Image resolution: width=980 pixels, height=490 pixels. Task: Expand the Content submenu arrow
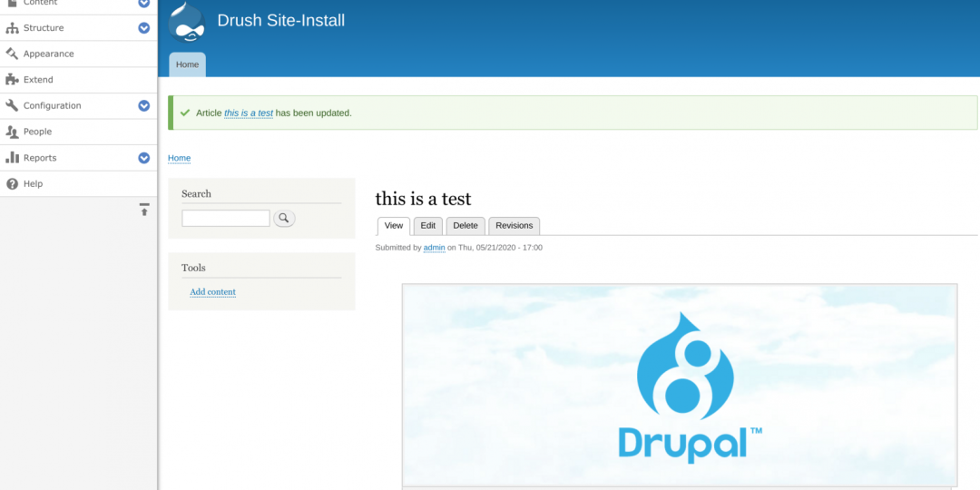click(143, 4)
